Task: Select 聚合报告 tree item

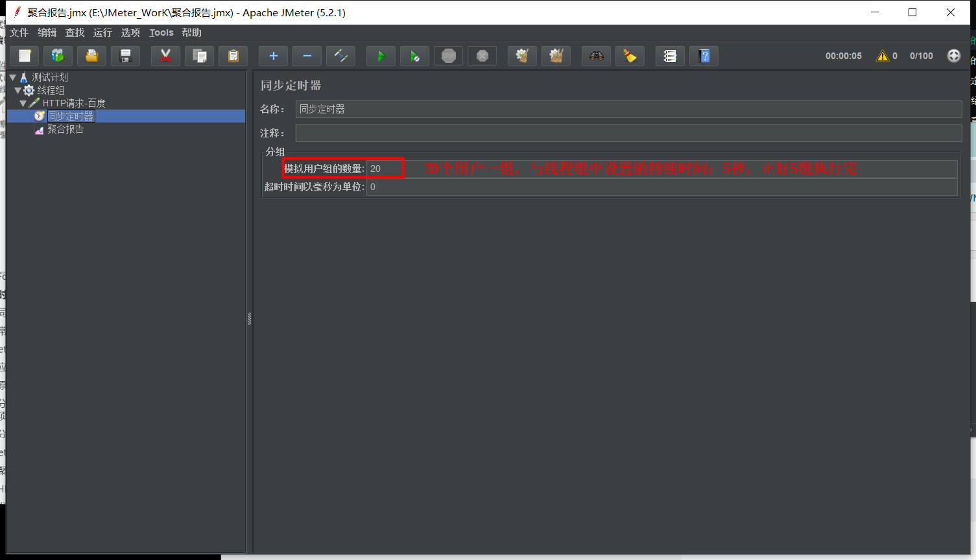Action: click(x=65, y=129)
